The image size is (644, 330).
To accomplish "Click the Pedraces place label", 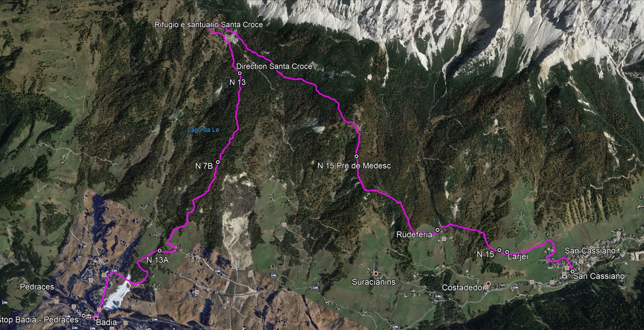I will pos(37,287).
